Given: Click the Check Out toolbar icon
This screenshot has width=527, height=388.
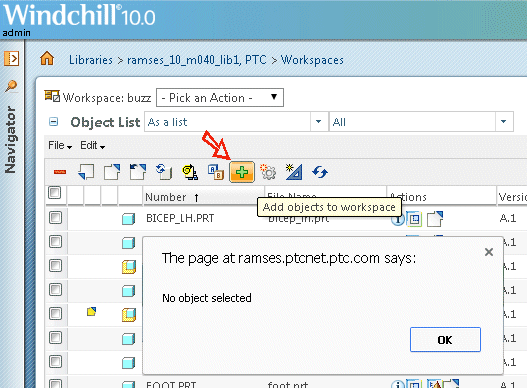Looking at the screenshot, I should click(112, 172).
